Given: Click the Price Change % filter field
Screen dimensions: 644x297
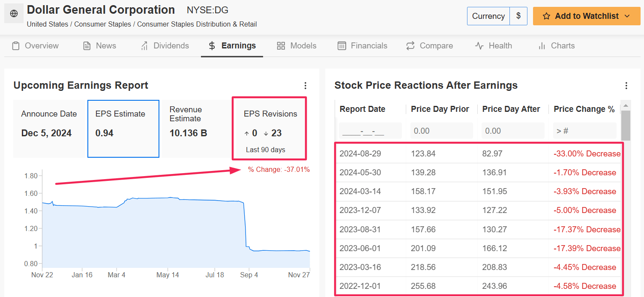Looking at the screenshot, I should [584, 131].
